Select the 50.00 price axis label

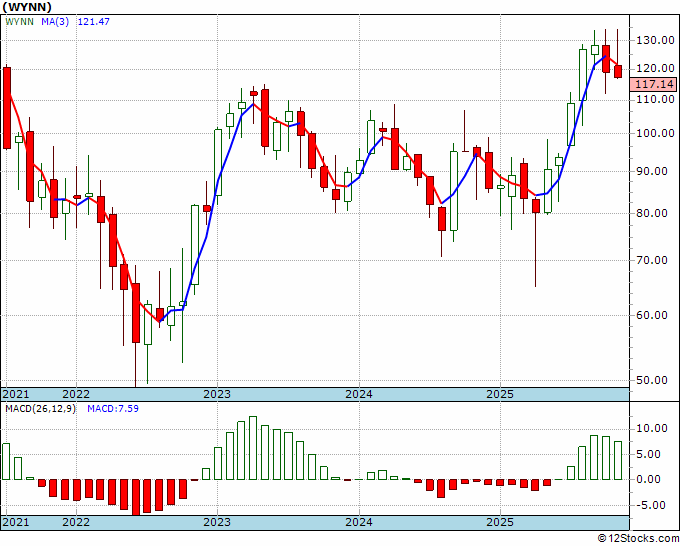click(652, 380)
